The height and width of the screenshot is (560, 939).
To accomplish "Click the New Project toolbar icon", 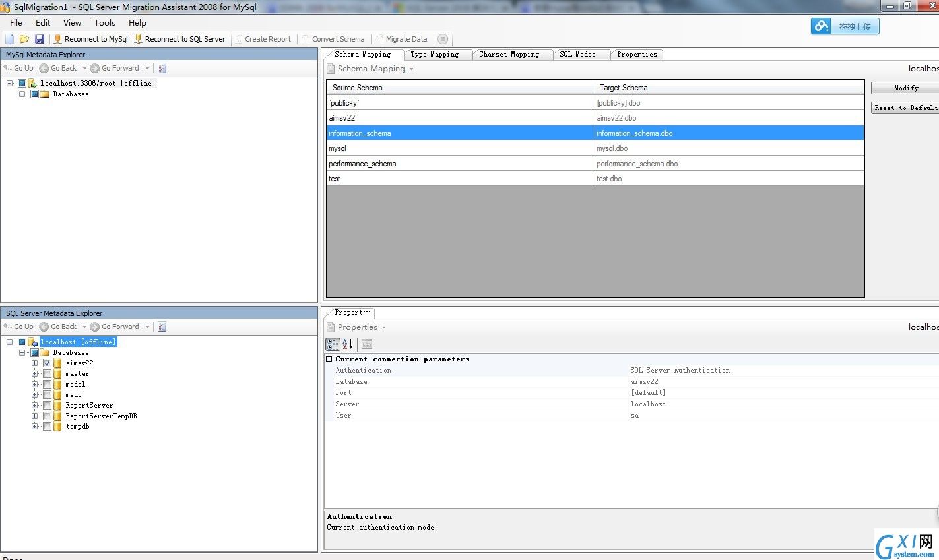I will 9,39.
